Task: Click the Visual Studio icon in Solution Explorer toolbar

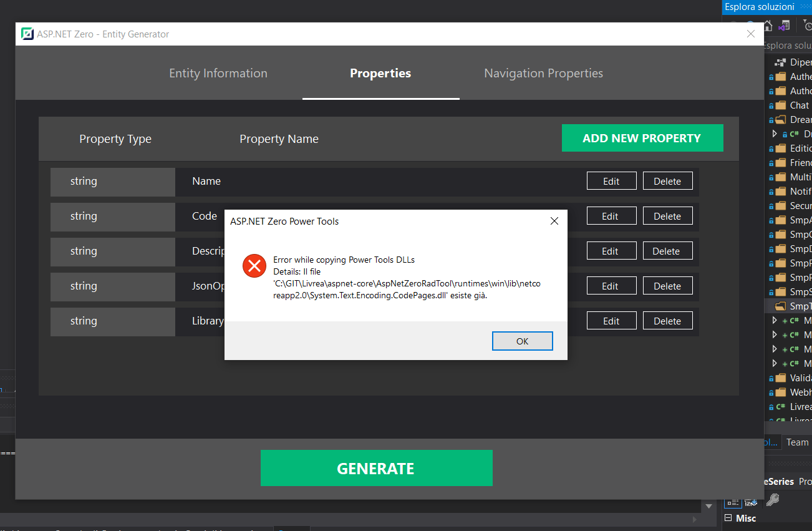Action: coord(785,26)
